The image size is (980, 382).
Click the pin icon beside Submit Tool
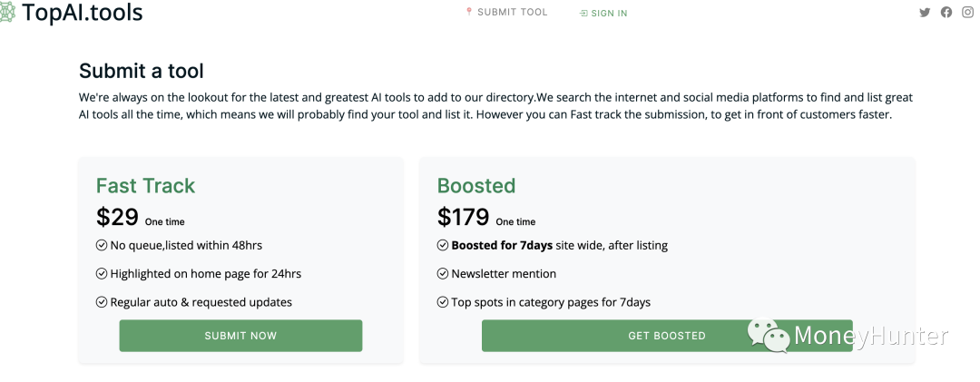point(469,12)
